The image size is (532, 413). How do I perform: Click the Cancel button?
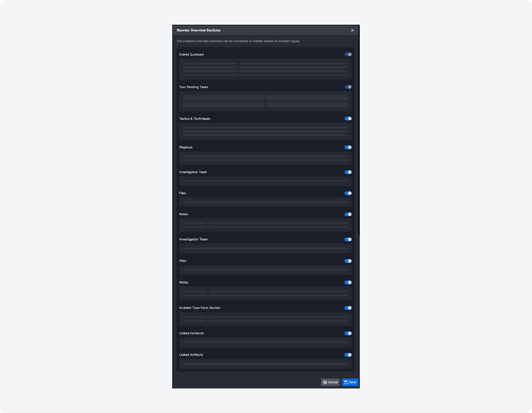pyautogui.click(x=331, y=382)
